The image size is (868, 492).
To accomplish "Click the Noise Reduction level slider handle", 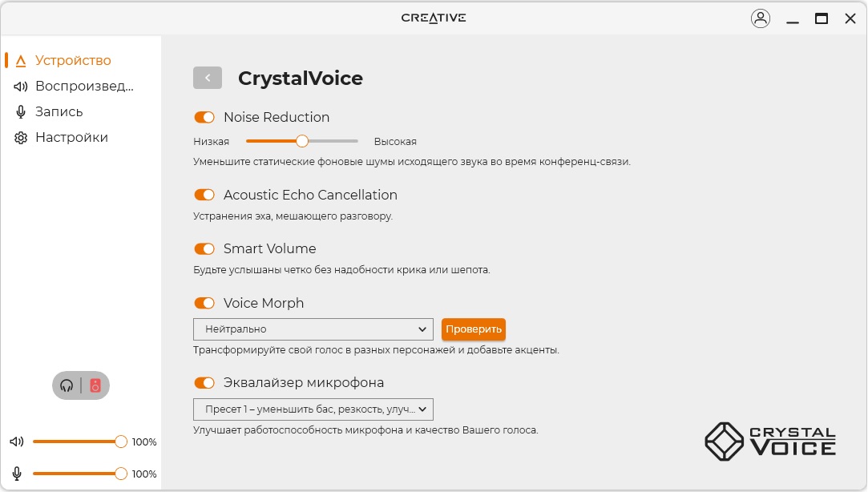I will tap(302, 141).
